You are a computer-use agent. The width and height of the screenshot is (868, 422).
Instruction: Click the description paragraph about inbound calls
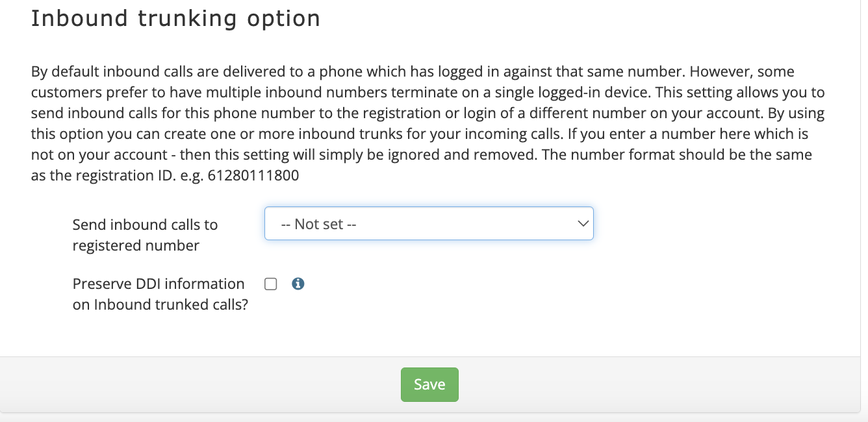coord(429,123)
